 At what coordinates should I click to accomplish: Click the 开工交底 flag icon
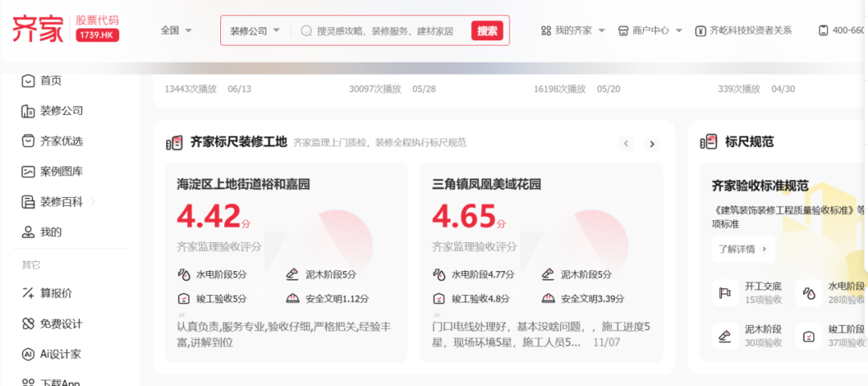pyautogui.click(x=725, y=293)
